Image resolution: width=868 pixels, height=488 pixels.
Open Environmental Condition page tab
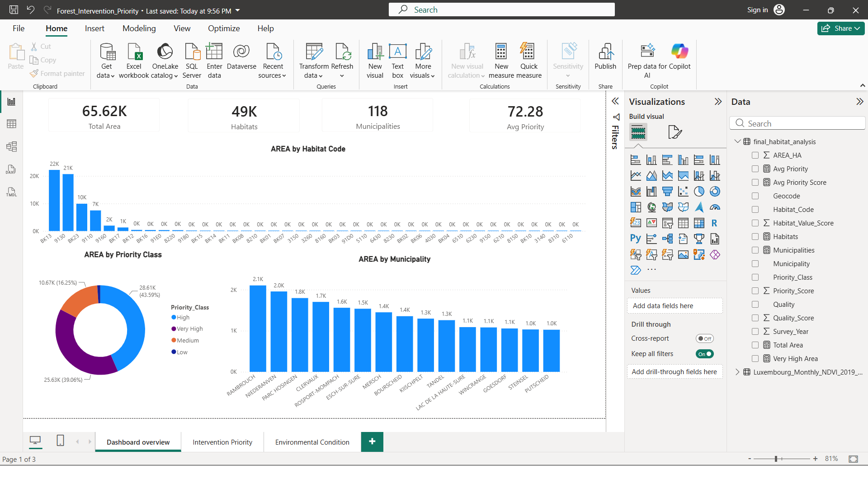(x=312, y=442)
